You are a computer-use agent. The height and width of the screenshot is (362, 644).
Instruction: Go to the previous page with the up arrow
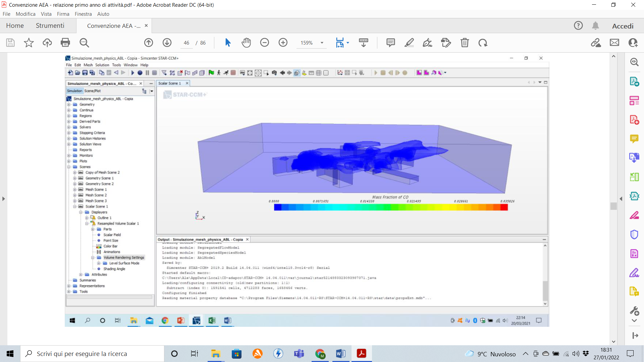point(149,43)
